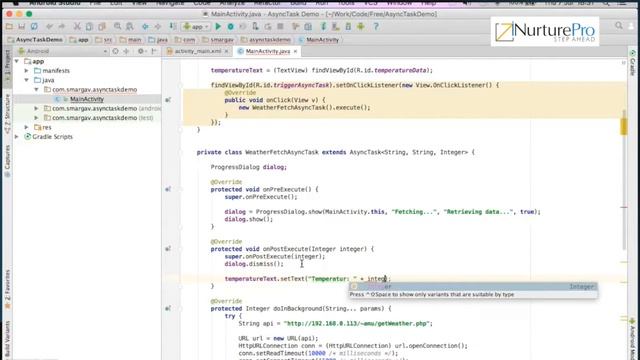Viewport: 640px width, 360px height.
Task: Toggle the Structure tool window
Action: pos(7,114)
